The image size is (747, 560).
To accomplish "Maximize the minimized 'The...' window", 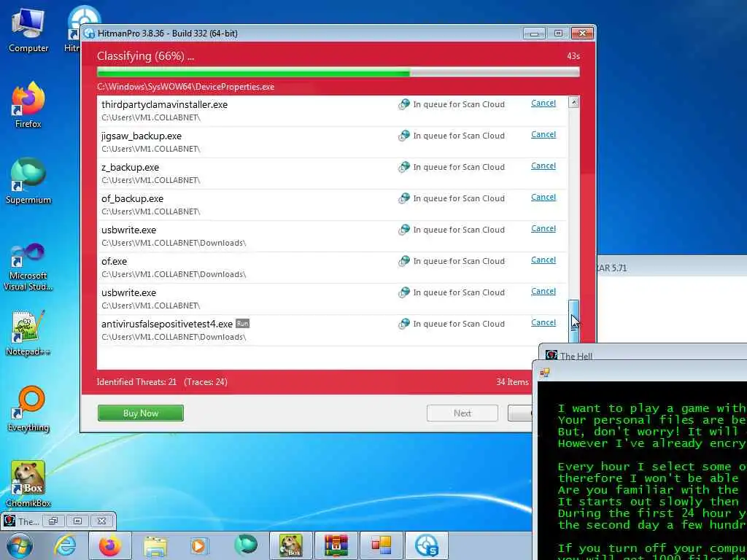I will point(77,521).
